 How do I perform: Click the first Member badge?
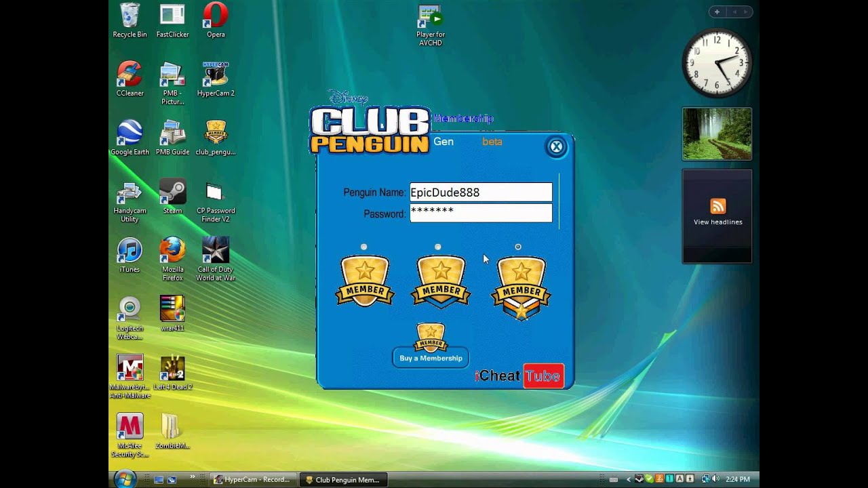[365, 281]
